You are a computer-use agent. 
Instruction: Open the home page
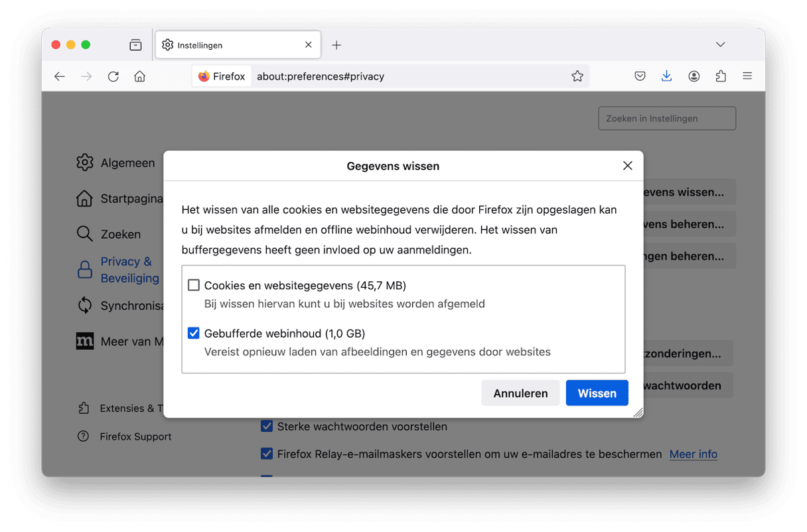click(139, 76)
